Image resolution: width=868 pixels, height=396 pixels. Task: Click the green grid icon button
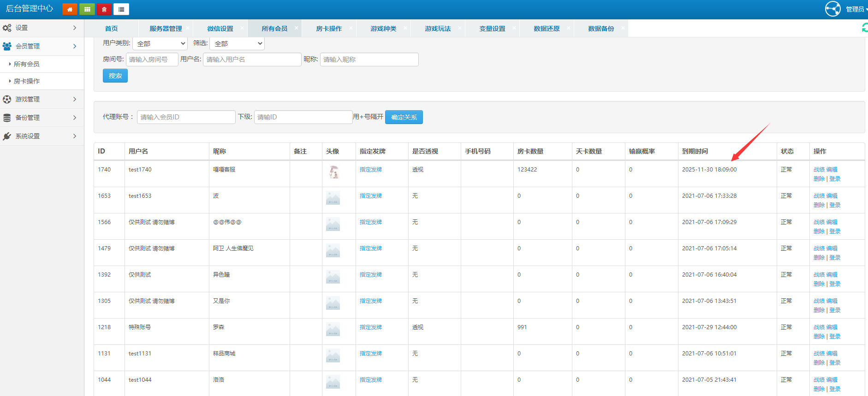tap(87, 9)
